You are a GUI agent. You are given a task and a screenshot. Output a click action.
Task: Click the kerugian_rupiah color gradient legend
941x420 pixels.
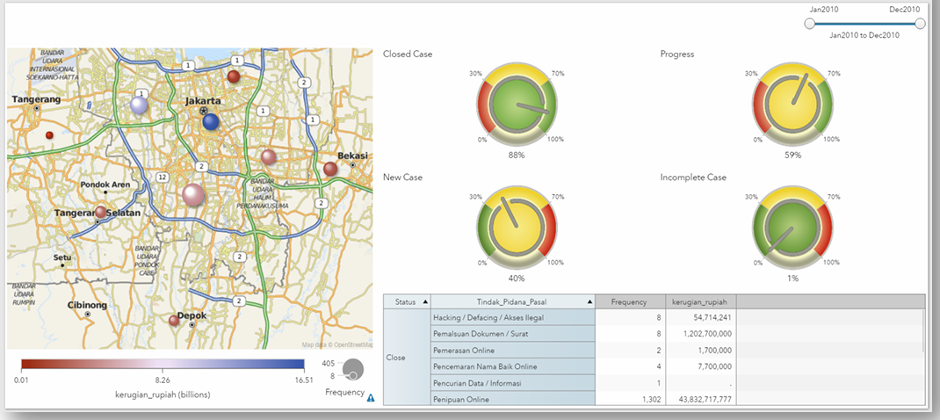point(163,364)
